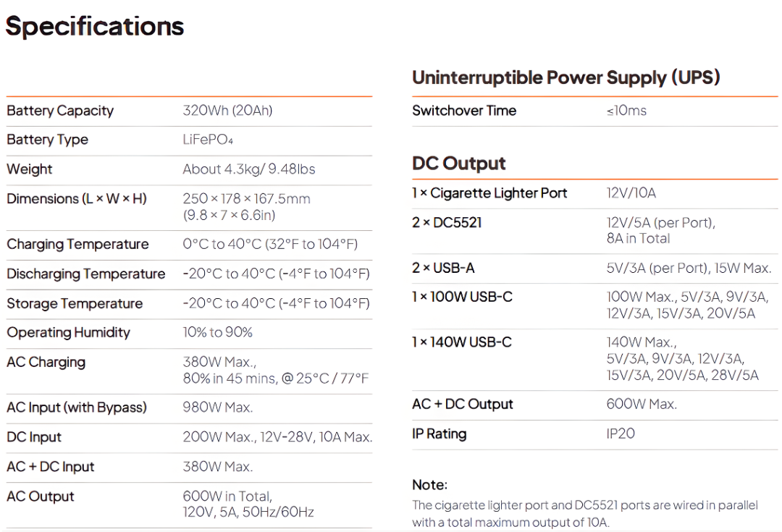Click the Specifications heading
Screen dimensions: 782x532
click(x=95, y=27)
